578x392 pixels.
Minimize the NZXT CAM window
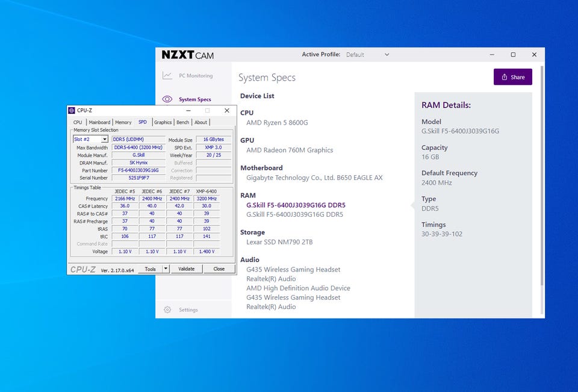click(x=492, y=55)
